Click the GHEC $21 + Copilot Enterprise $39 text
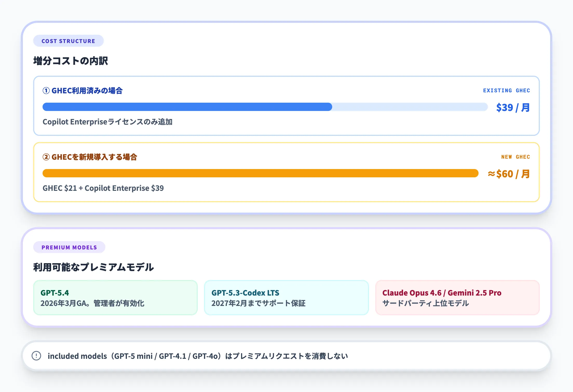 [103, 188]
